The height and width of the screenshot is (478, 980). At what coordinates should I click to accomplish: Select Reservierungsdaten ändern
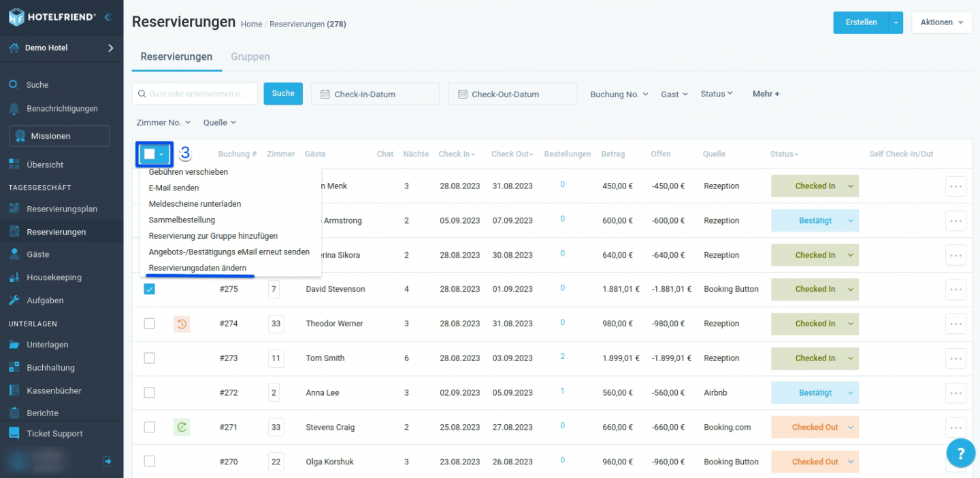point(197,268)
